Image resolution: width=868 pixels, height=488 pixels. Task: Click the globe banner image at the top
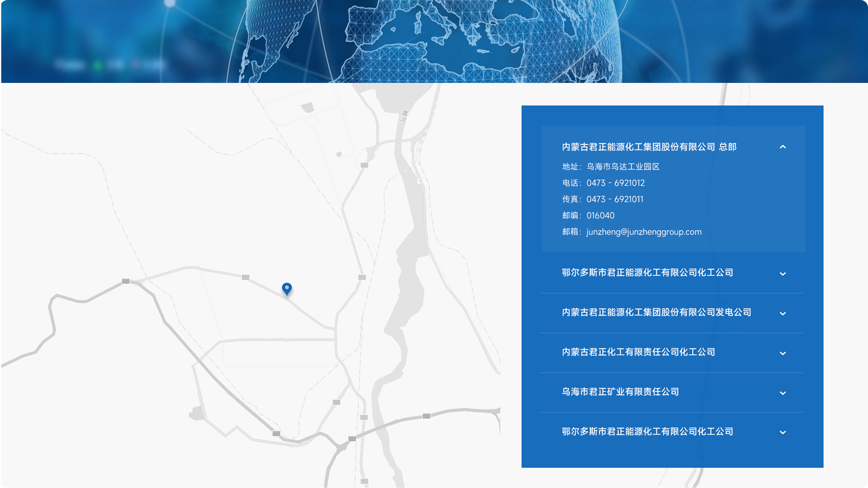pos(434,41)
